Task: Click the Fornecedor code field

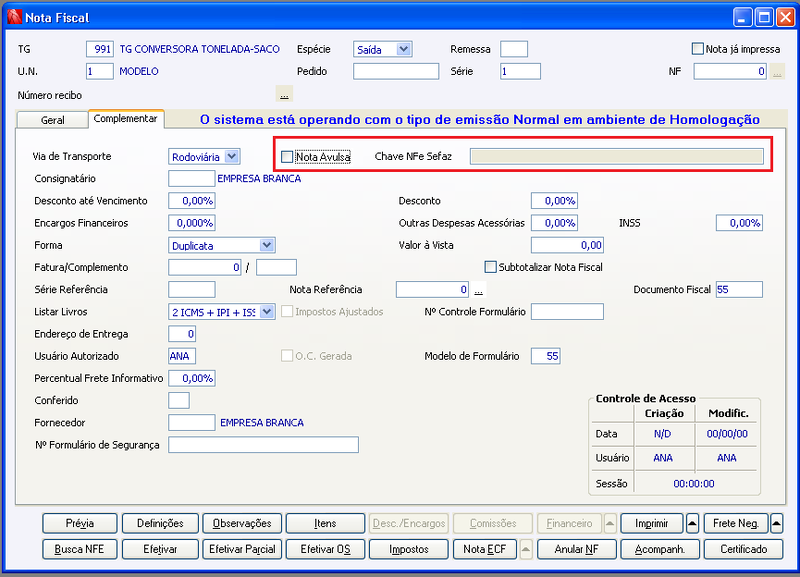Action: coord(192,423)
